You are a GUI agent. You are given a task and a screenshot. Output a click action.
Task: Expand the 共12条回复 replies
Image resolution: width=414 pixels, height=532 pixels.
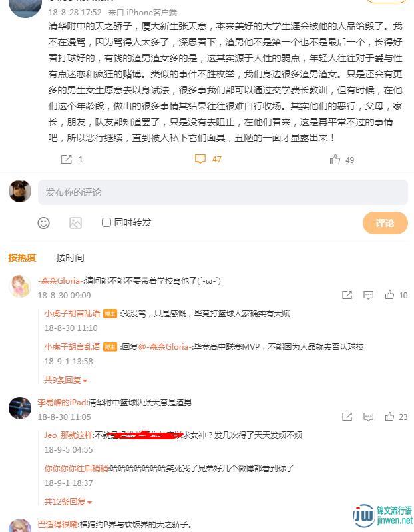[68, 502]
